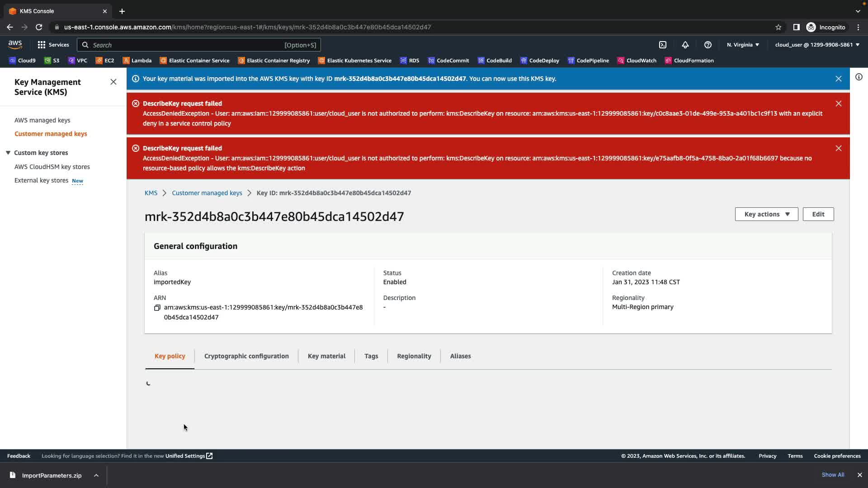The image size is (868, 488).
Task: Expand the Key actions dropdown
Action: [x=766, y=214]
